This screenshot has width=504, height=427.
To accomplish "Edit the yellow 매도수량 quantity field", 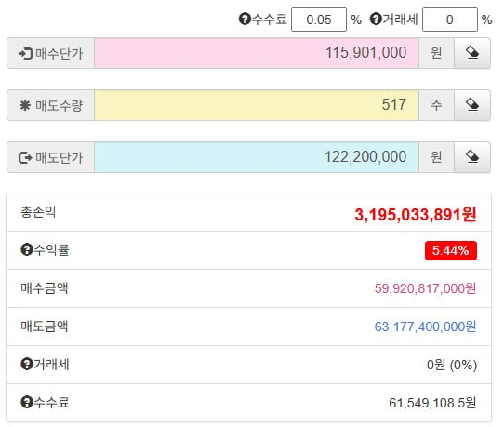I will click(x=256, y=105).
